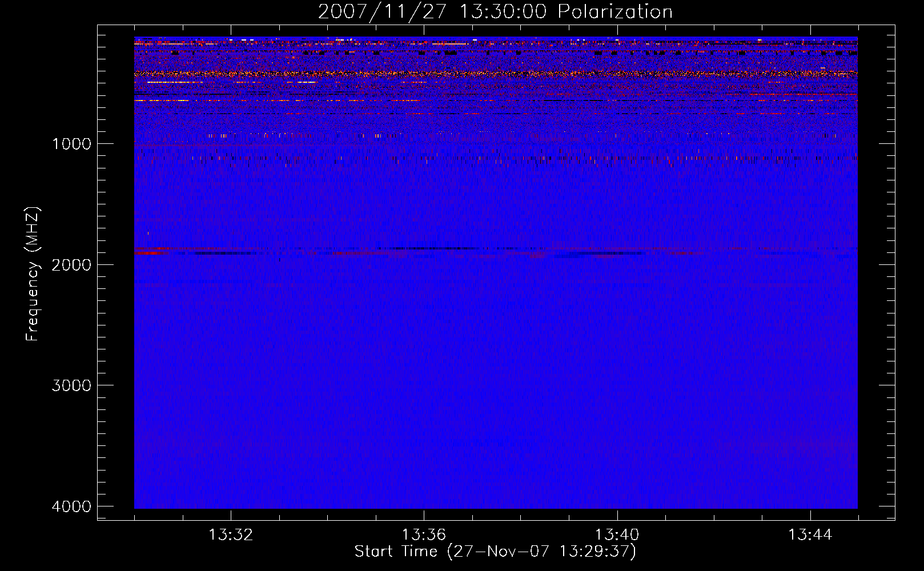Click the 13:40 time tick label
The image size is (924, 571).
(x=617, y=535)
